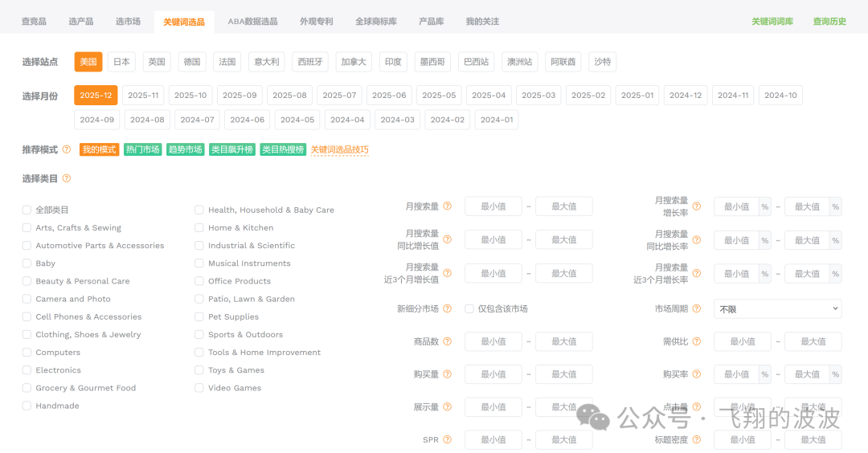
Task: Open 关键词词库 link
Action: [x=772, y=22]
